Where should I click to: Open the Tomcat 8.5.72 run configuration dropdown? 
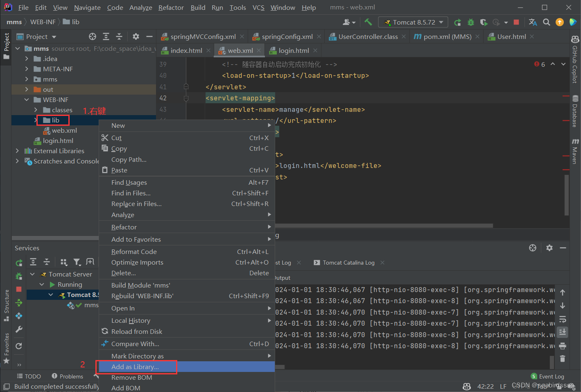[x=413, y=22]
